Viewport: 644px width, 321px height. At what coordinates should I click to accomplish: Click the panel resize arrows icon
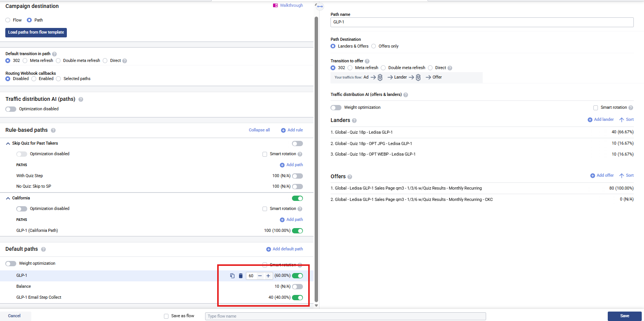click(320, 6)
